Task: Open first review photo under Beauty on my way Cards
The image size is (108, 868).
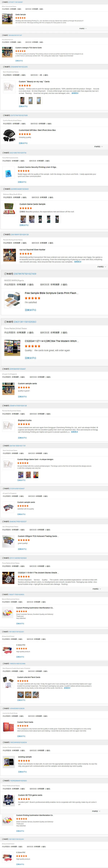Action: pos(22,100)
